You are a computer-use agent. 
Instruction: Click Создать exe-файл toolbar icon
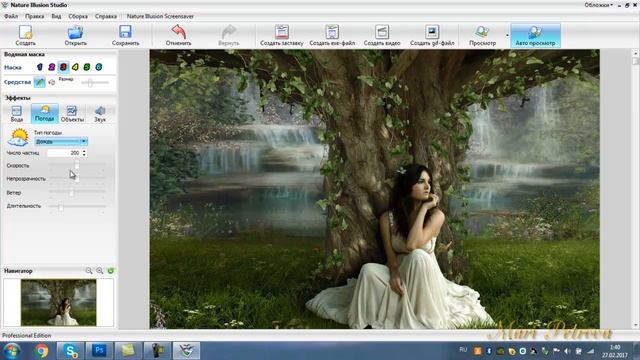click(x=332, y=35)
